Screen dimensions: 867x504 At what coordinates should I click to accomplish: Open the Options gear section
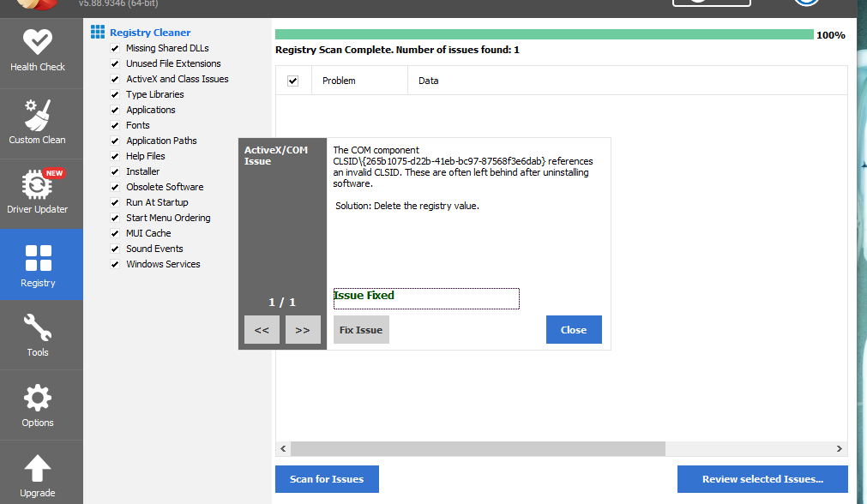(x=38, y=405)
